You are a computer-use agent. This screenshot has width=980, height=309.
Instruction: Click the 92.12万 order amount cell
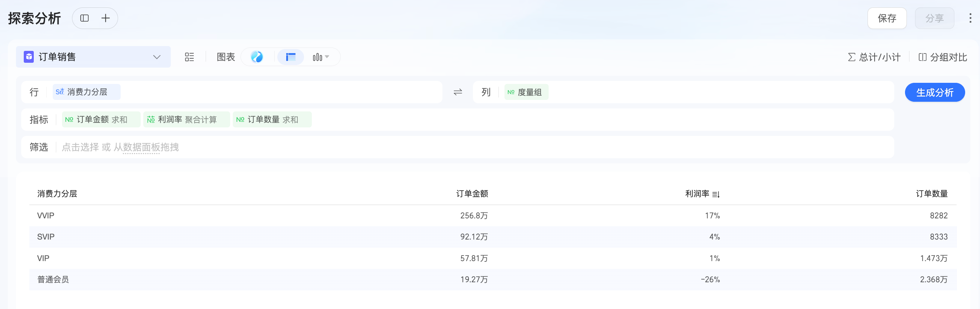click(474, 237)
